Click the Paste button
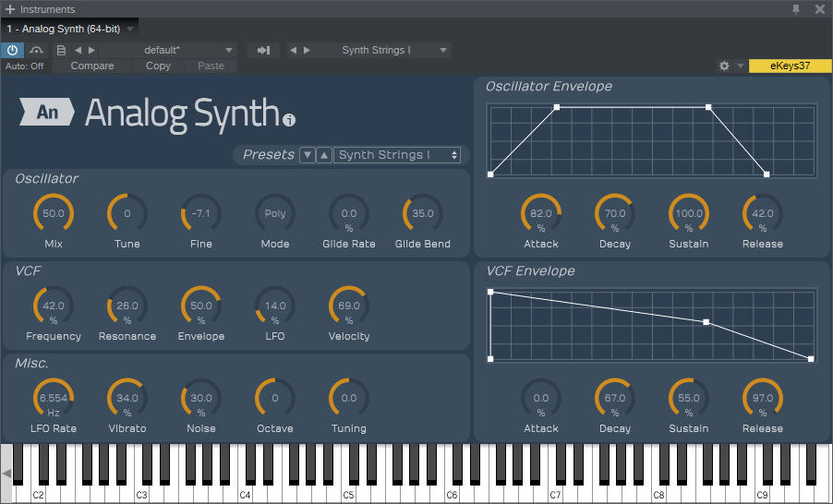The image size is (833, 504). pos(211,66)
